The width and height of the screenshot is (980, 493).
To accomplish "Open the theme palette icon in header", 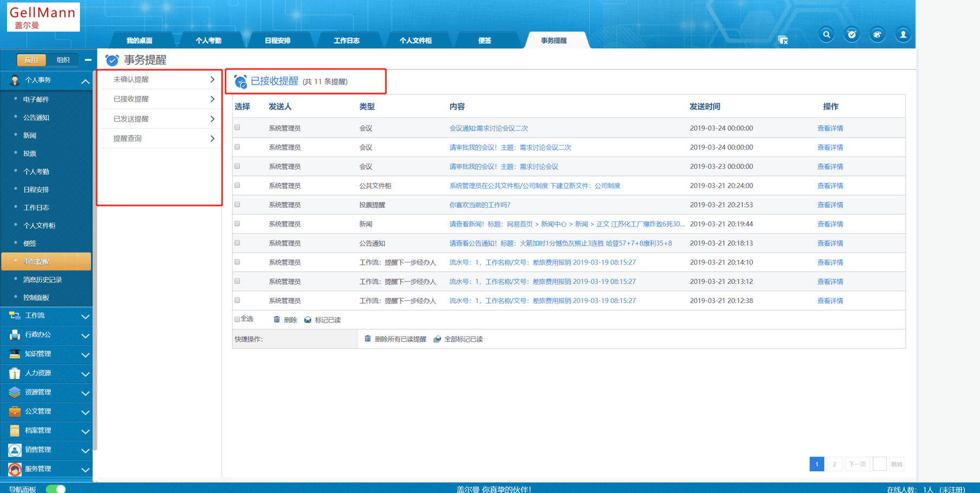I will pyautogui.click(x=877, y=35).
